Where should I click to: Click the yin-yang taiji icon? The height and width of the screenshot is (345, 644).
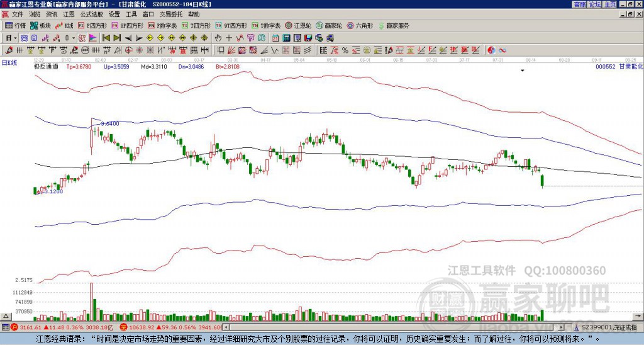pos(491,50)
